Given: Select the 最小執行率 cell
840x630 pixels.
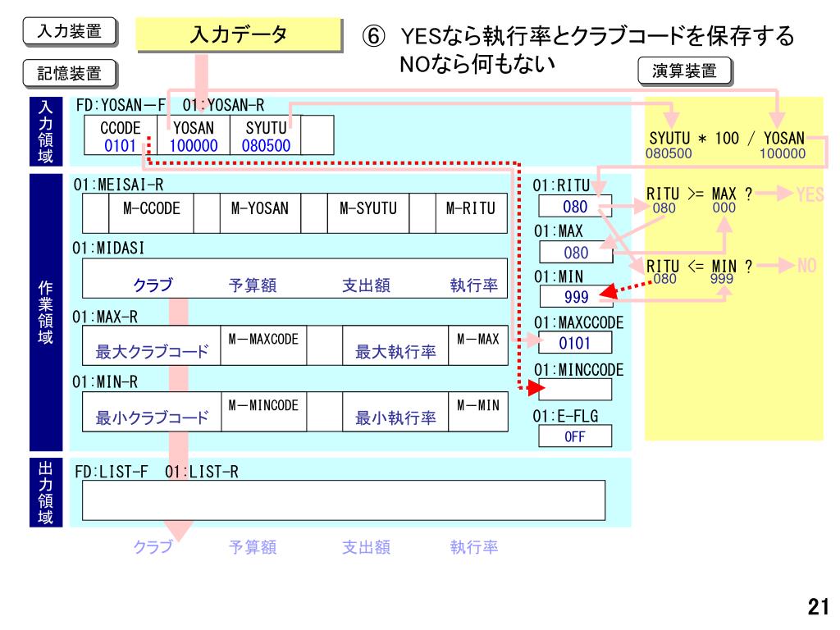Looking at the screenshot, I should pyautogui.click(x=395, y=412).
